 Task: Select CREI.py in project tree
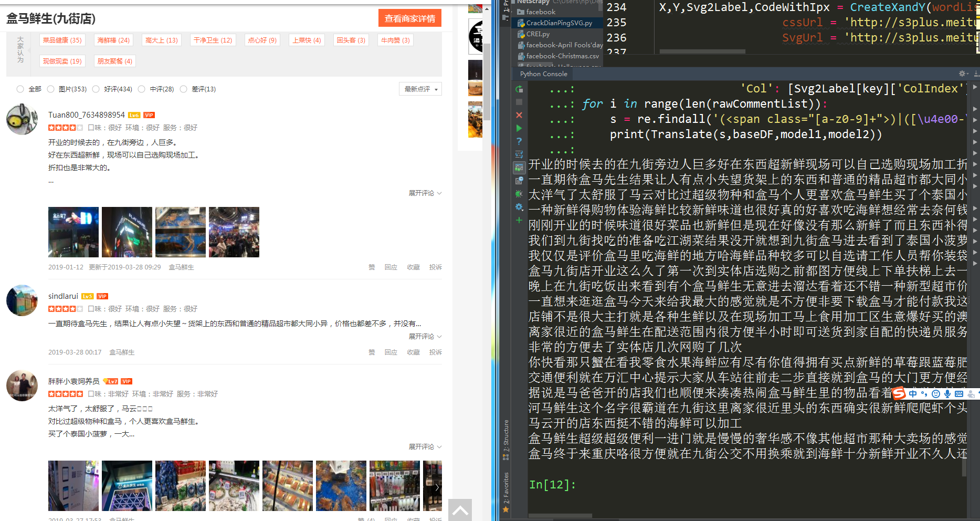point(538,34)
